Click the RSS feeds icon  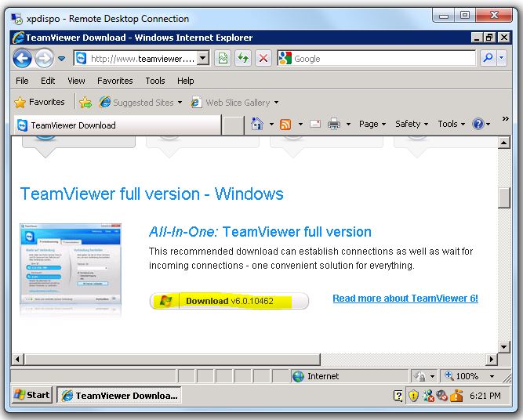click(285, 124)
